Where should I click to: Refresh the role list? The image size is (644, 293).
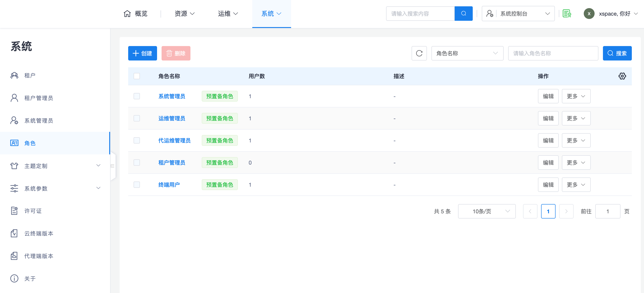419,53
